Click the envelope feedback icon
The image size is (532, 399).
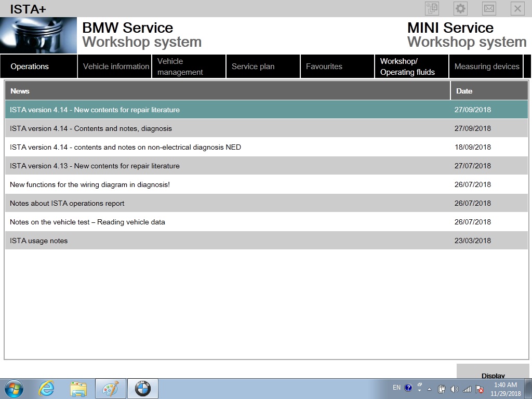(489, 8)
